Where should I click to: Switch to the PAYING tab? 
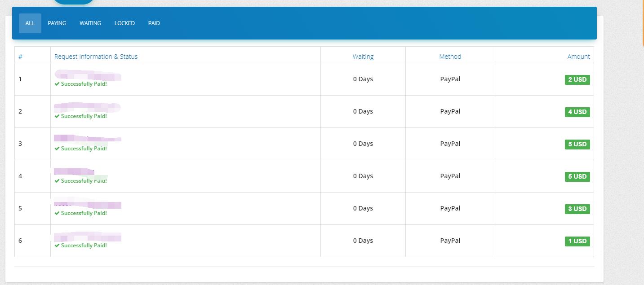(57, 23)
